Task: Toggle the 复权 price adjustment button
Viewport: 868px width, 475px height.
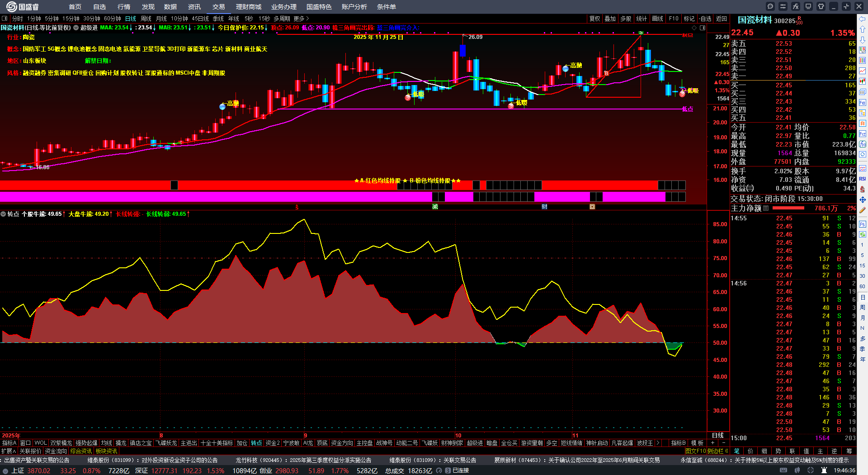Action: pos(594,19)
